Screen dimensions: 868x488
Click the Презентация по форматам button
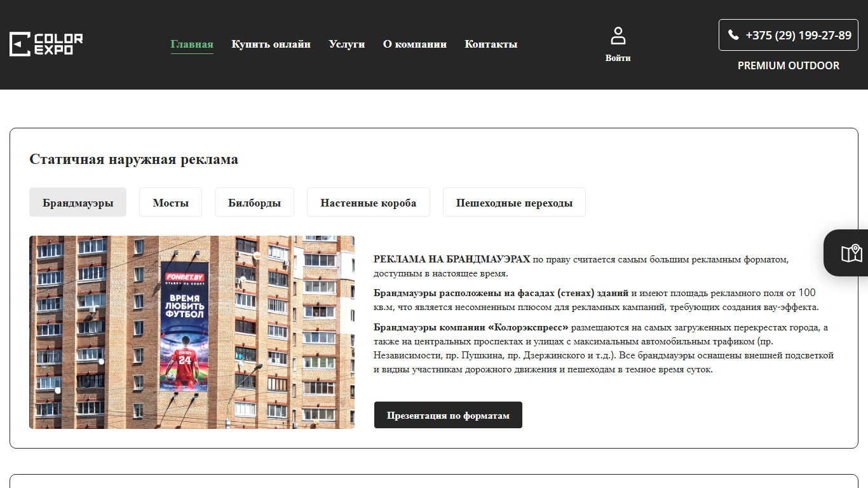(448, 415)
